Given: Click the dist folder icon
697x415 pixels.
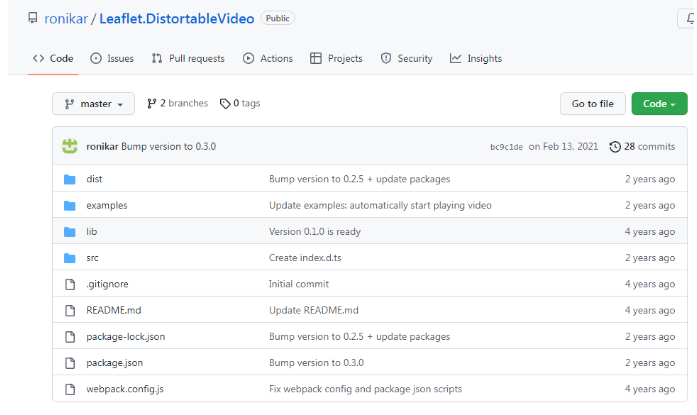Looking at the screenshot, I should (x=70, y=180).
